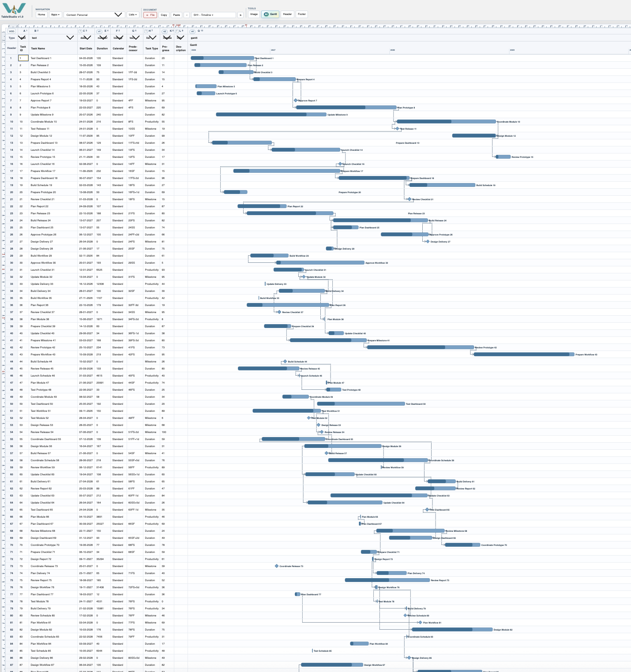The height and width of the screenshot is (672, 631).
Task: Open type dropdown for Duration column
Action: [x=104, y=38]
